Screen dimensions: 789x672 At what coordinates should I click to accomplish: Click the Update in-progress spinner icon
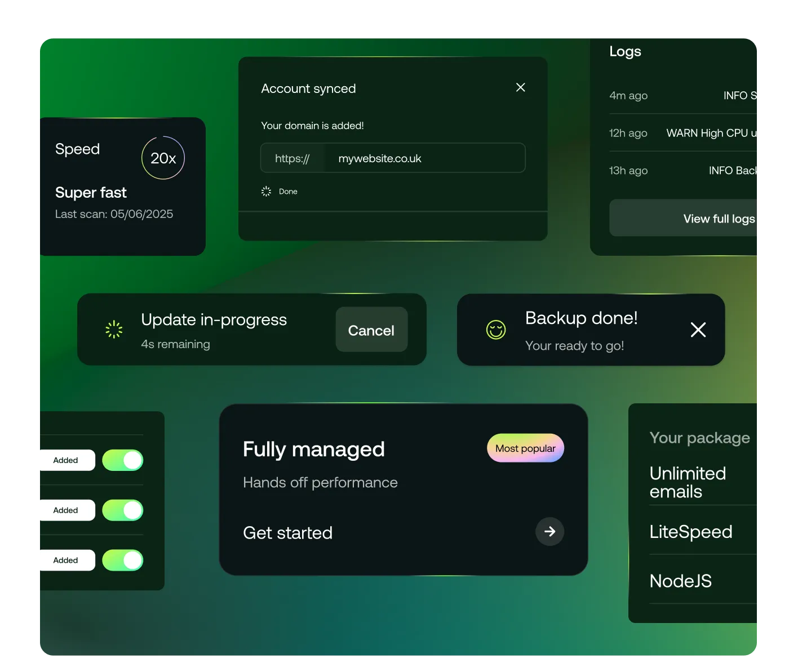click(x=114, y=330)
